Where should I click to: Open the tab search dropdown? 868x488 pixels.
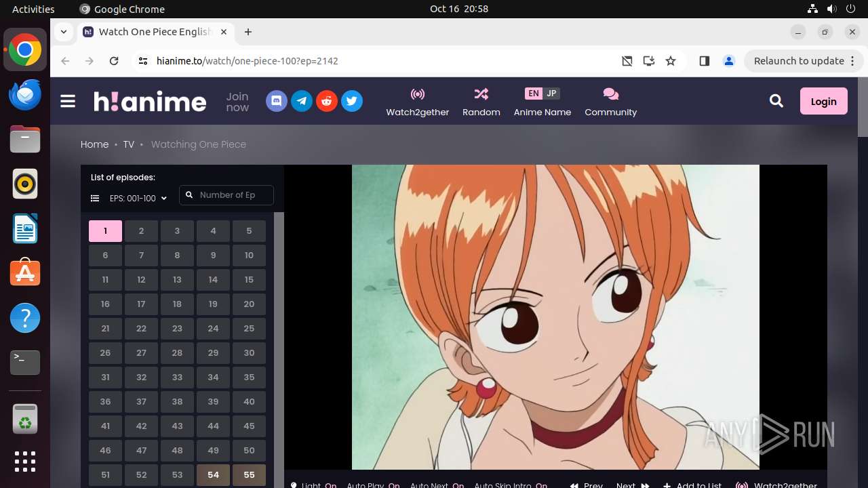coord(64,32)
